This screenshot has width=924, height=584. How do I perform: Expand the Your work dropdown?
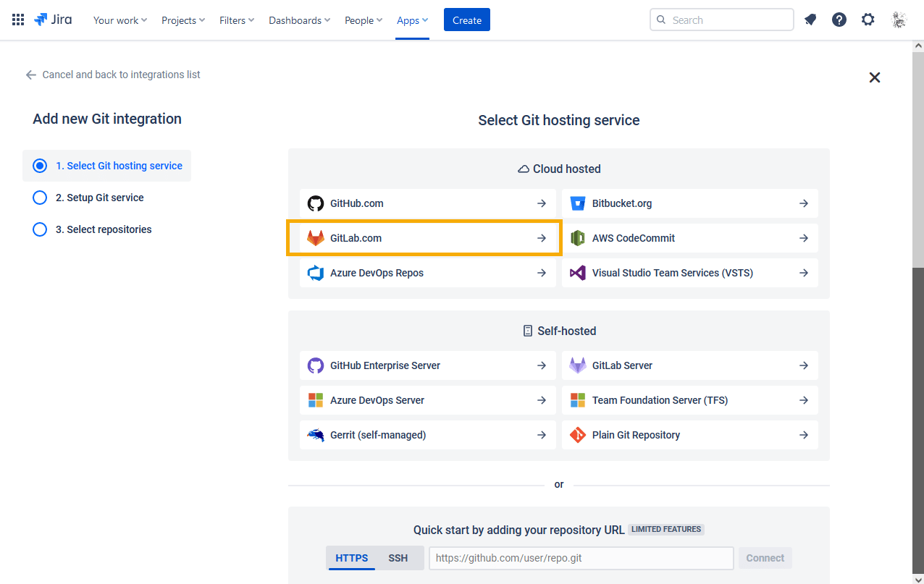tap(120, 20)
